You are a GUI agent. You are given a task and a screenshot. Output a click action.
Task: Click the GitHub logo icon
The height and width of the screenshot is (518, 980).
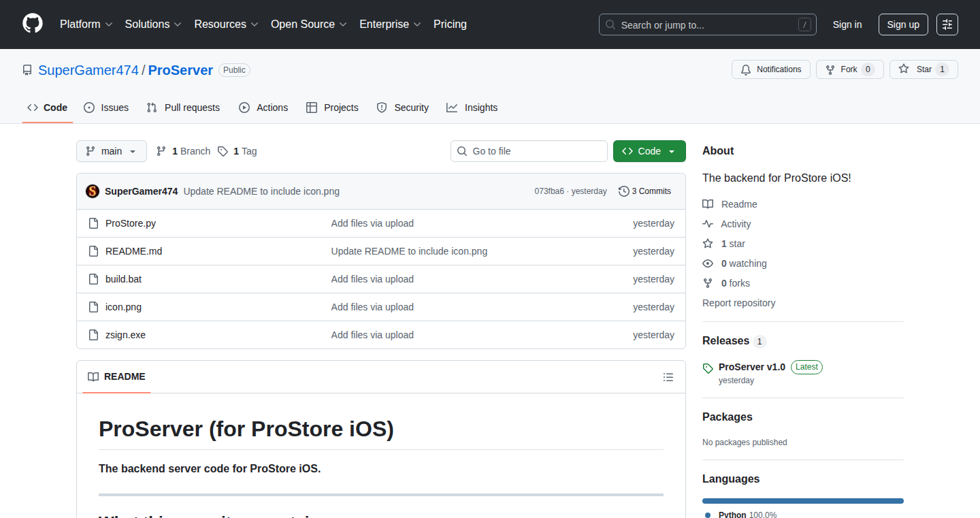coord(33,24)
